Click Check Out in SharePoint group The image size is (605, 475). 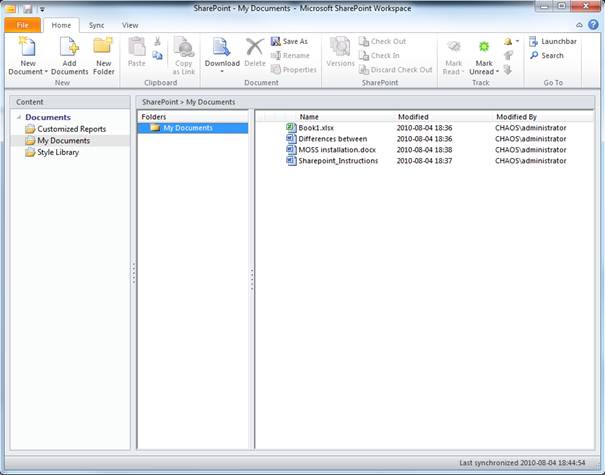(x=382, y=41)
